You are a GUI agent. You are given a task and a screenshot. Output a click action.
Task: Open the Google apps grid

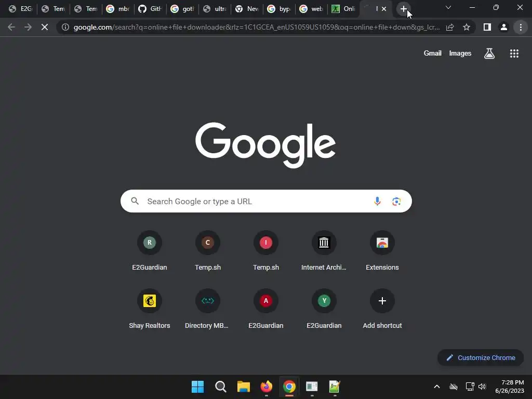point(514,54)
